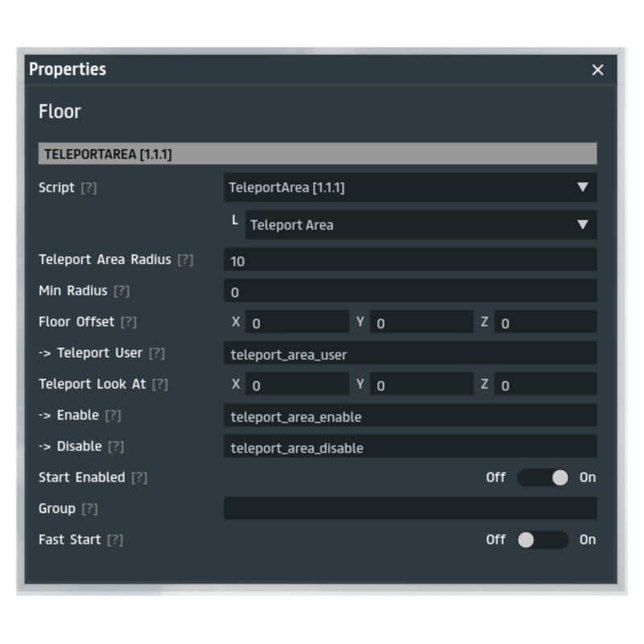The width and height of the screenshot is (644, 644).
Task: Expand the Teleport Area sub-dropdown
Action: (420, 225)
